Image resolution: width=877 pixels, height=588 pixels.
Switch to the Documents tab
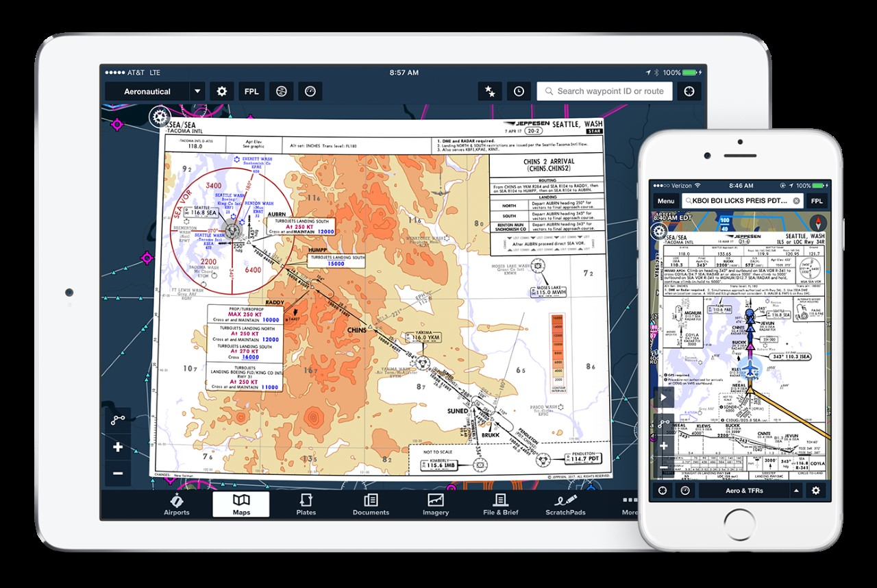click(371, 504)
